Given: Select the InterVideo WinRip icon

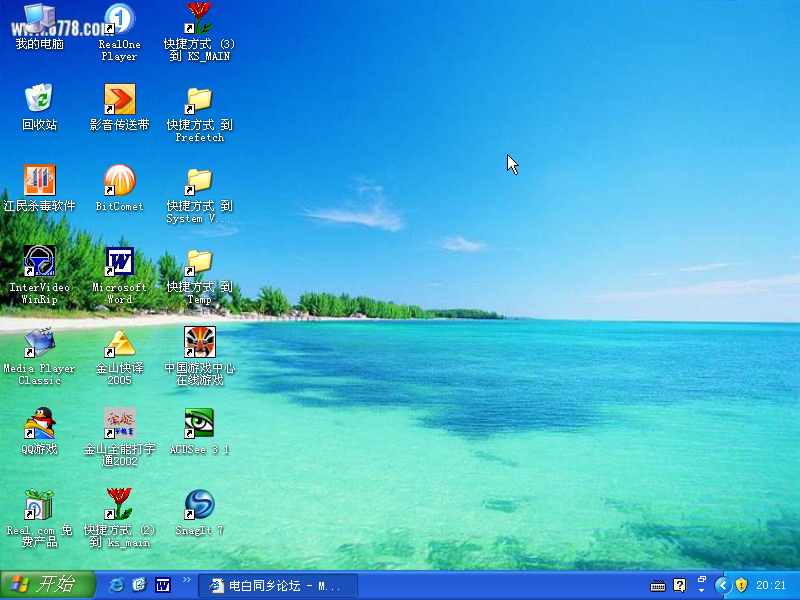Looking at the screenshot, I should click(x=39, y=262).
